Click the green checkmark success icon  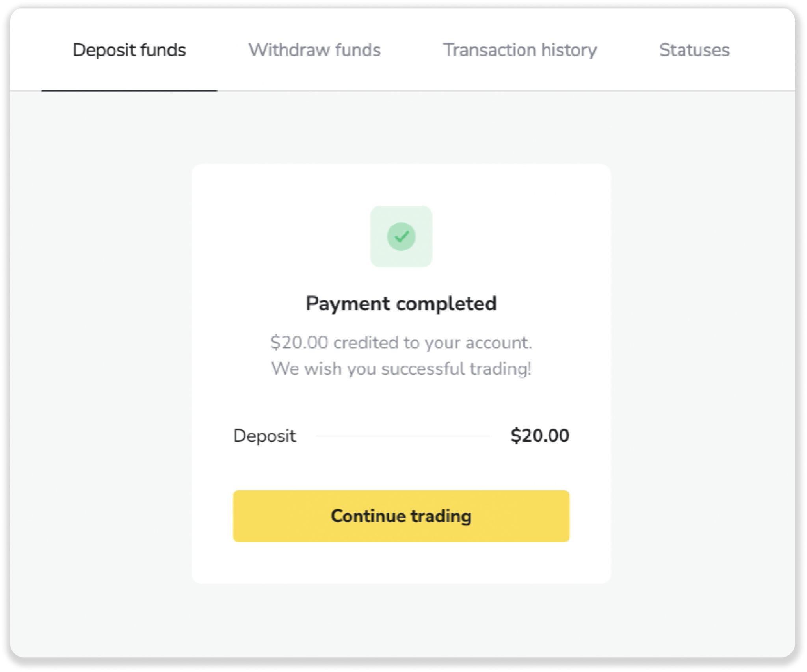[x=401, y=237]
